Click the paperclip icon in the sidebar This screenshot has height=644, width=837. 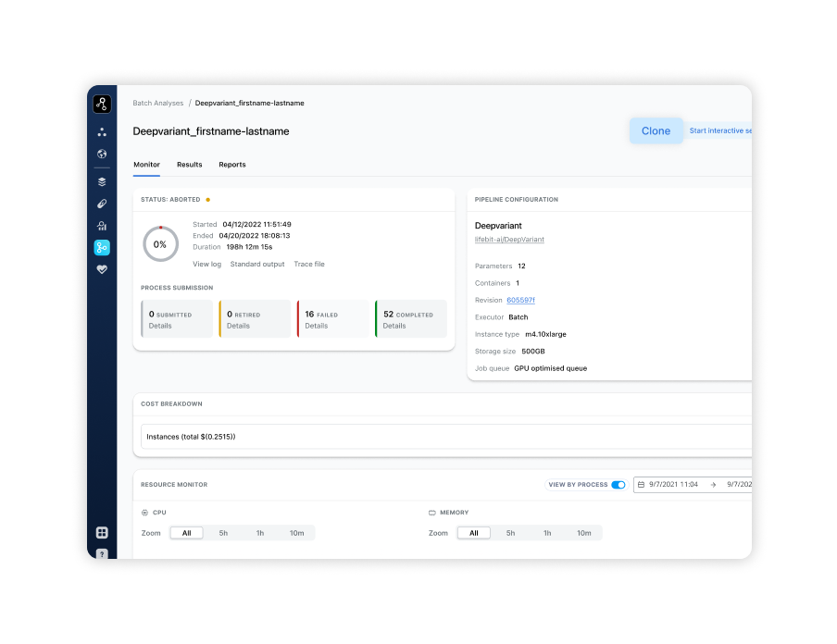click(x=102, y=204)
